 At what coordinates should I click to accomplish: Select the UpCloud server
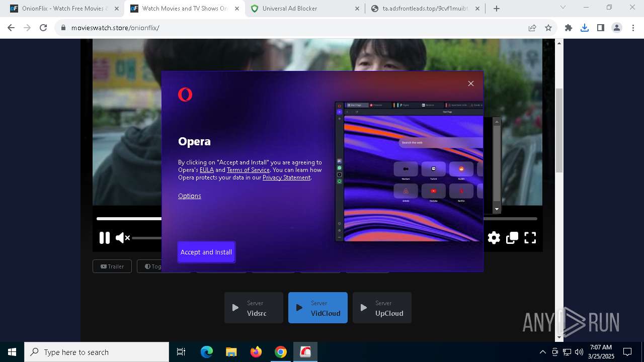tap(382, 308)
